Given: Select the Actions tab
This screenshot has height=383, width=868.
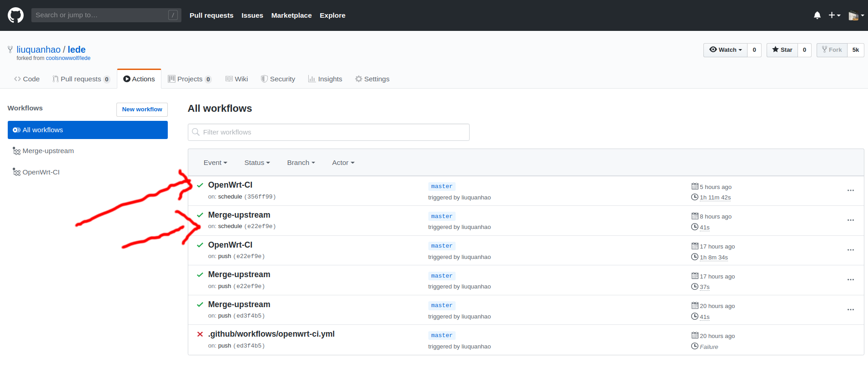Looking at the screenshot, I should pyautogui.click(x=139, y=79).
